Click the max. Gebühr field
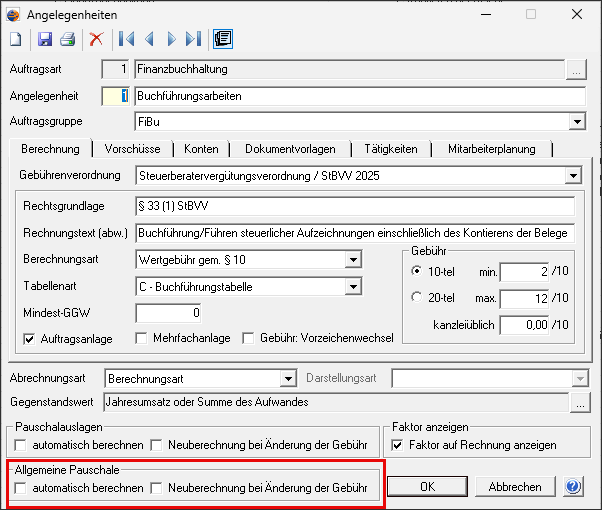The image size is (602, 510). (524, 299)
